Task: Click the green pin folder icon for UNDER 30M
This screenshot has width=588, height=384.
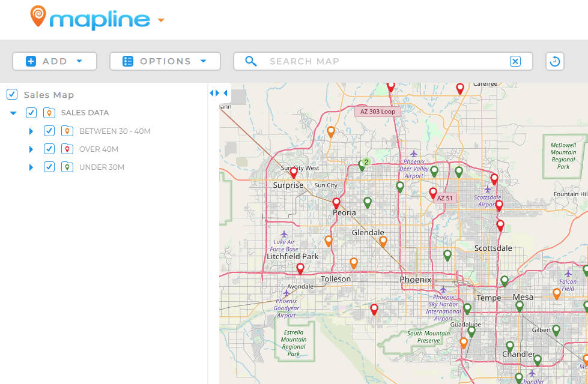Action: pyautogui.click(x=67, y=167)
